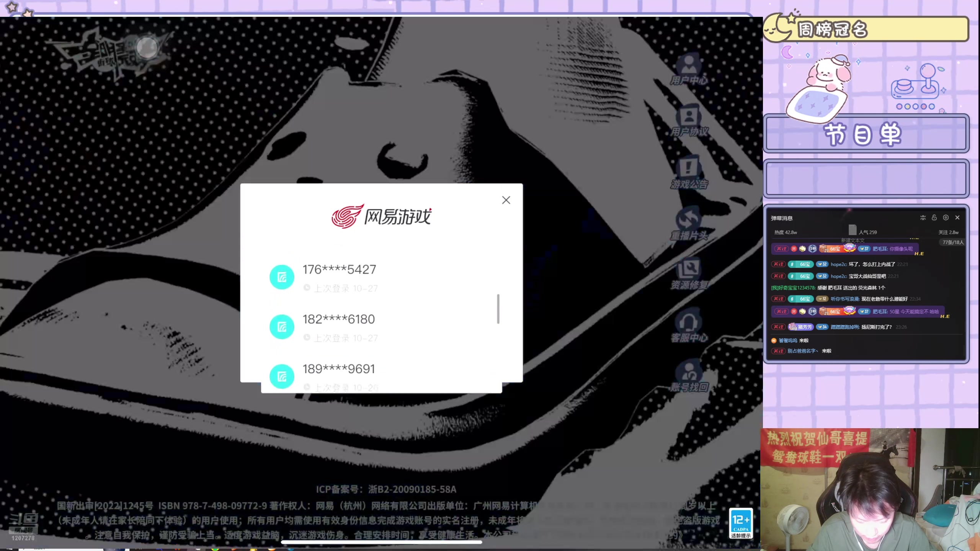The width and height of the screenshot is (980, 551).
Task: Open settings gear in 弹幕消息 panel
Action: click(946, 218)
